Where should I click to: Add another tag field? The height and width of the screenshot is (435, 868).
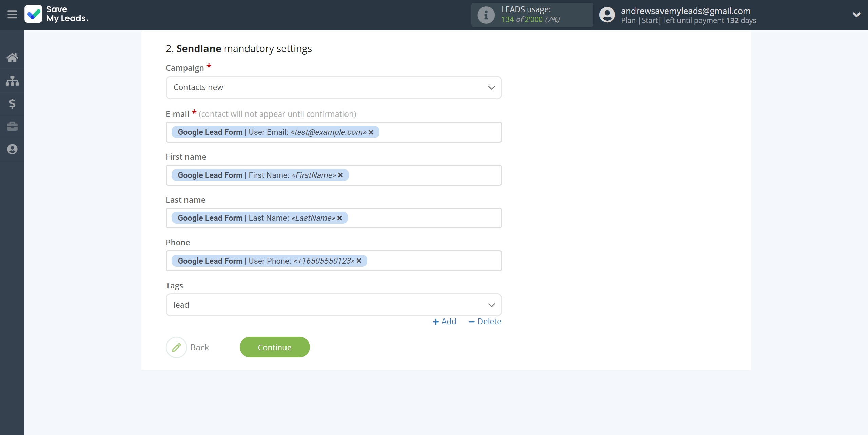pos(444,322)
